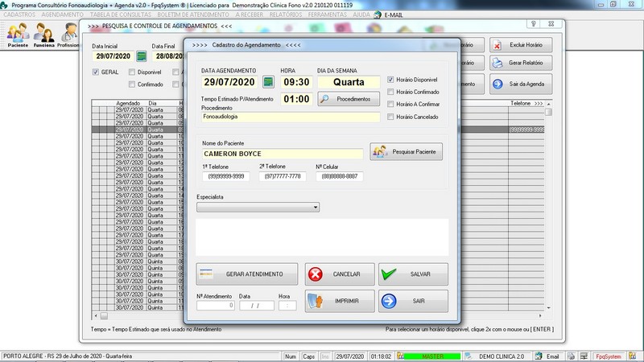This screenshot has height=362, width=644.
Task: Toggle Horário Disponível checkbox
Action: [390, 80]
